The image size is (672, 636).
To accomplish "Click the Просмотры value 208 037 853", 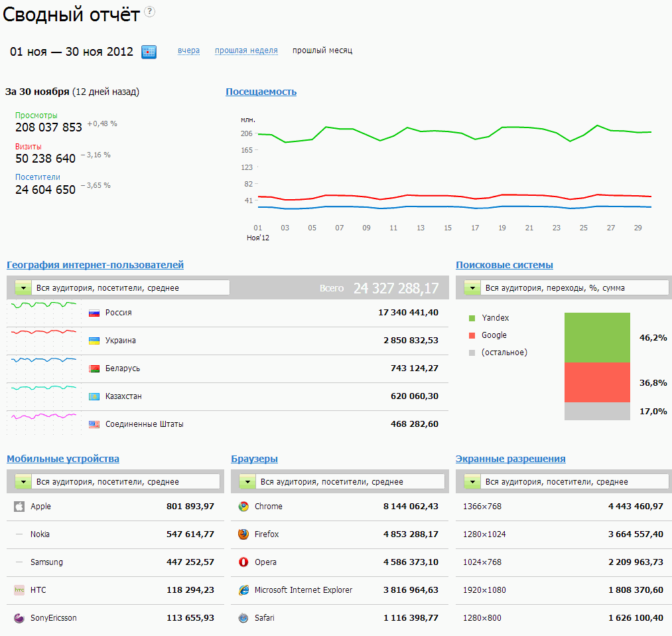I will pos(48,127).
